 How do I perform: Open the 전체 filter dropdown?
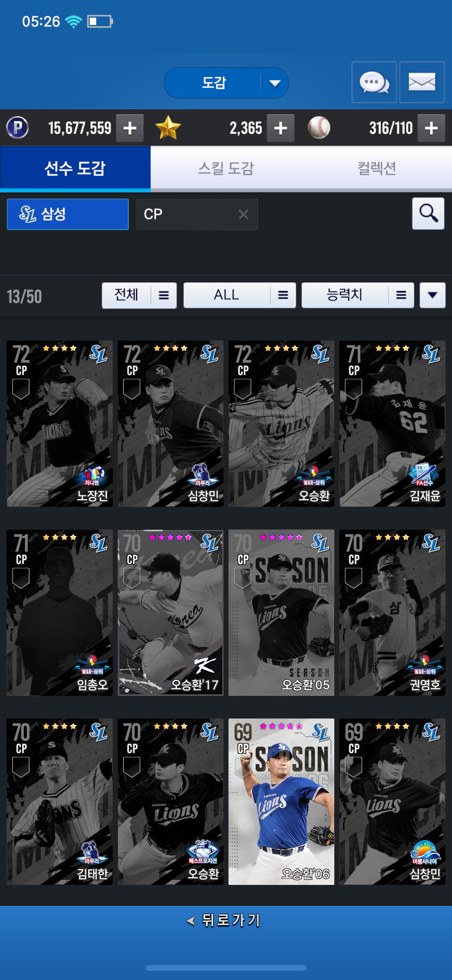click(x=139, y=295)
